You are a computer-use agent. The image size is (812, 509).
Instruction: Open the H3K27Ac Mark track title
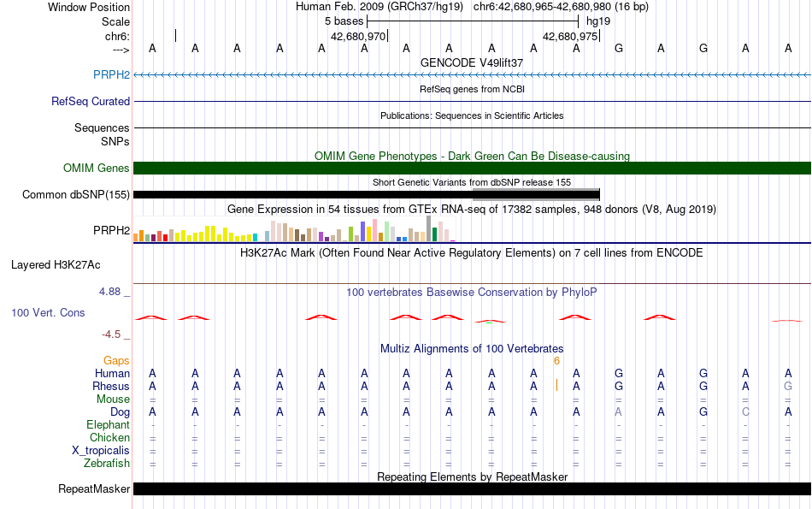tap(472, 253)
